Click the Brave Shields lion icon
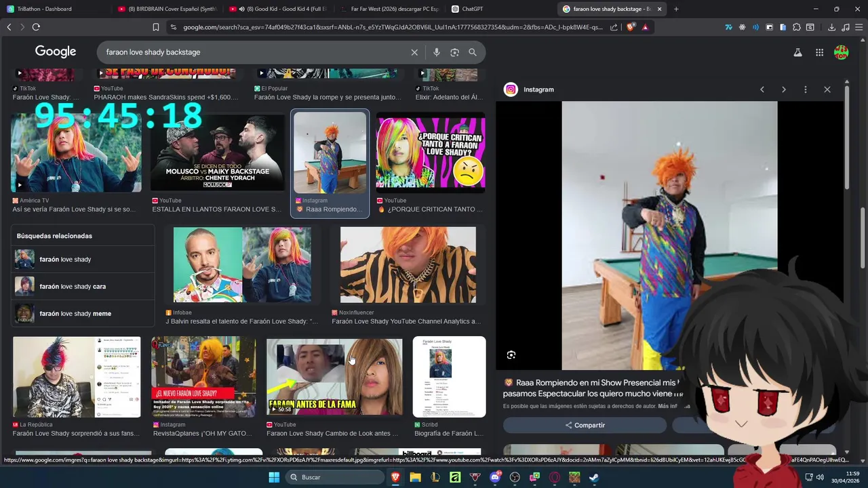This screenshot has height=488, width=868. pos(631,27)
